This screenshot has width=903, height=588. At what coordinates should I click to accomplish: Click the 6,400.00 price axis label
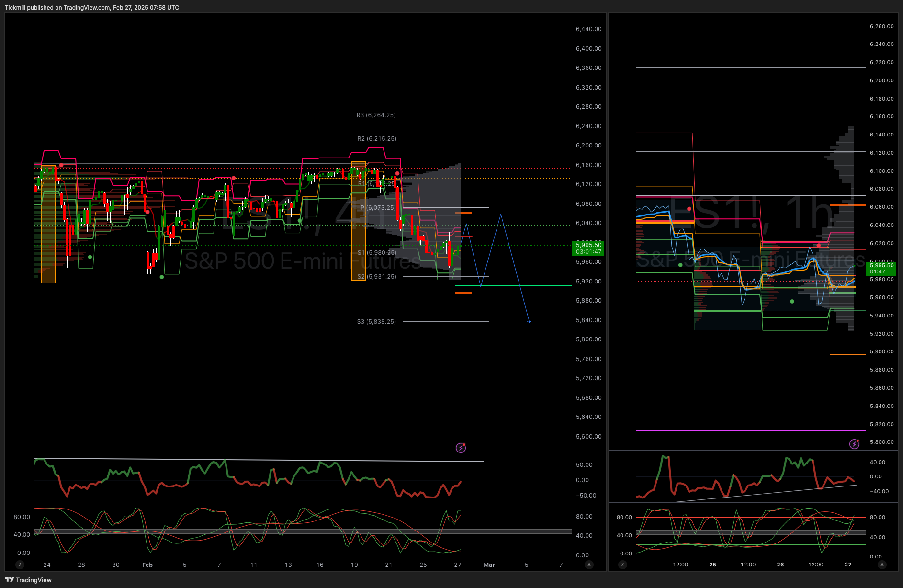[588, 49]
